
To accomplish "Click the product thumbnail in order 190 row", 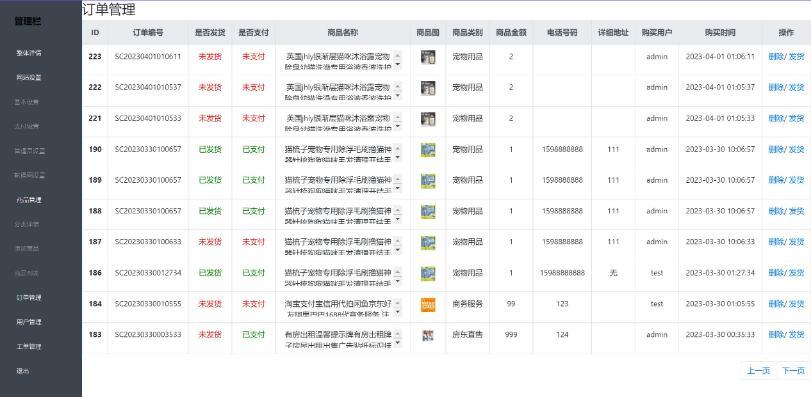I will click(428, 150).
